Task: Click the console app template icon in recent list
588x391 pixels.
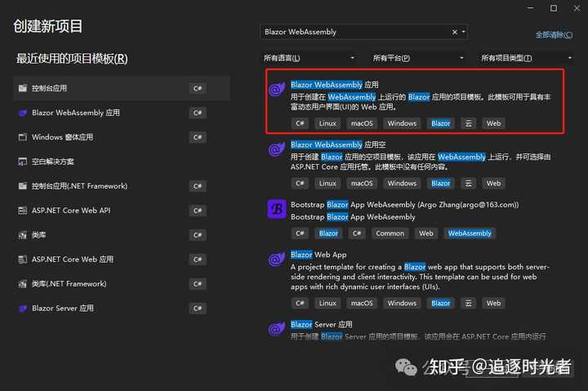Action: [x=23, y=88]
